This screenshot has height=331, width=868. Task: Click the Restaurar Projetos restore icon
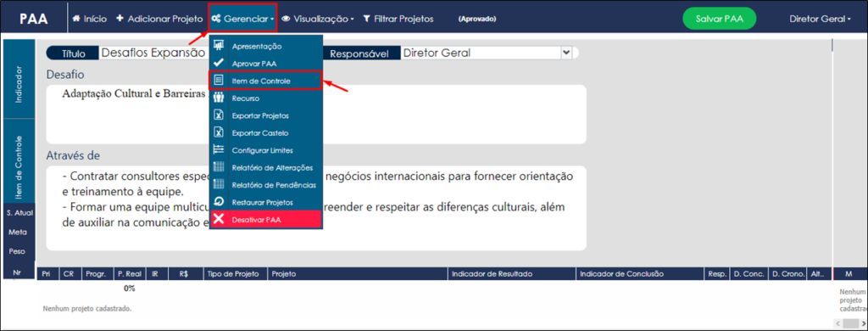(x=219, y=202)
